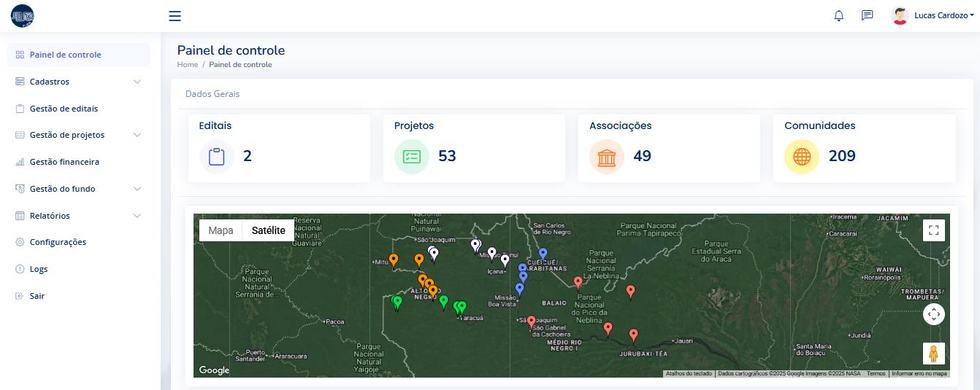Click the Gestão de projetos sidebar icon
Image resolution: width=980 pixels, height=390 pixels.
coord(19,135)
